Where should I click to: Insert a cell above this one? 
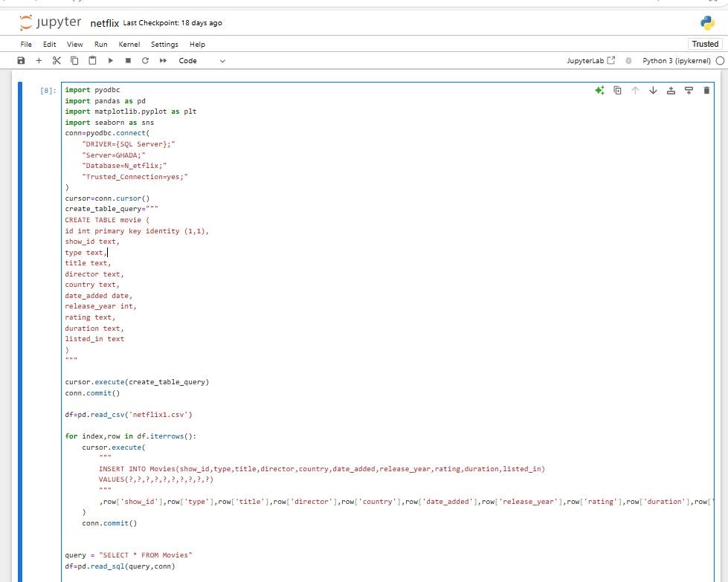(671, 91)
